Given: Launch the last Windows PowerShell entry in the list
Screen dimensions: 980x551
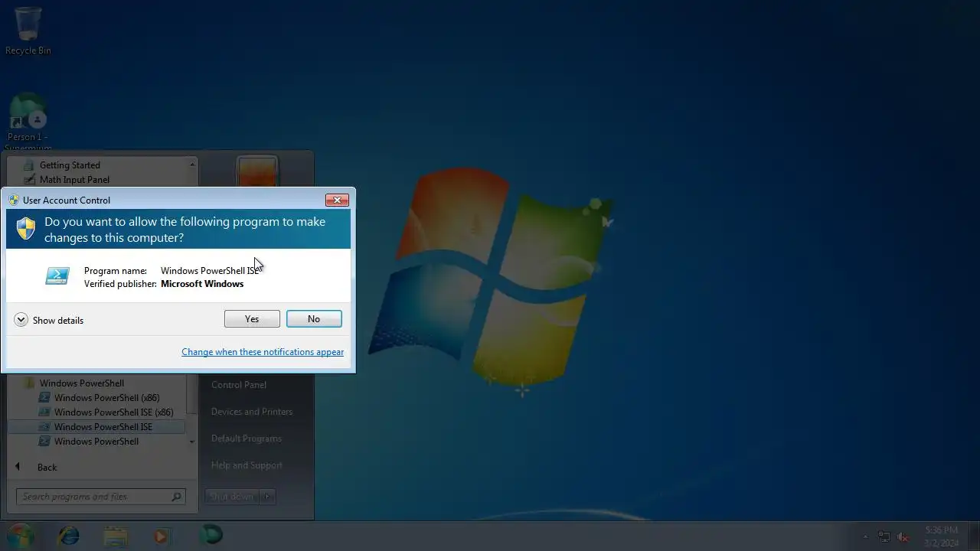Looking at the screenshot, I should (x=96, y=442).
